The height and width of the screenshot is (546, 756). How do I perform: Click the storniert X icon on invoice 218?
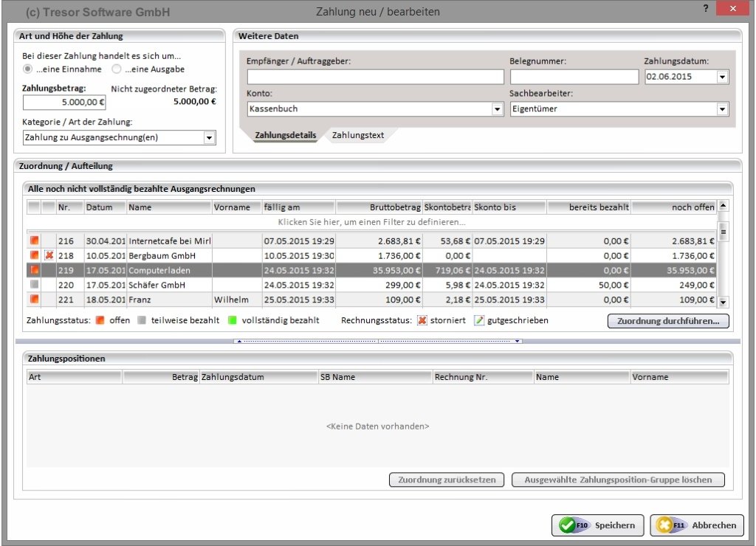click(x=49, y=255)
